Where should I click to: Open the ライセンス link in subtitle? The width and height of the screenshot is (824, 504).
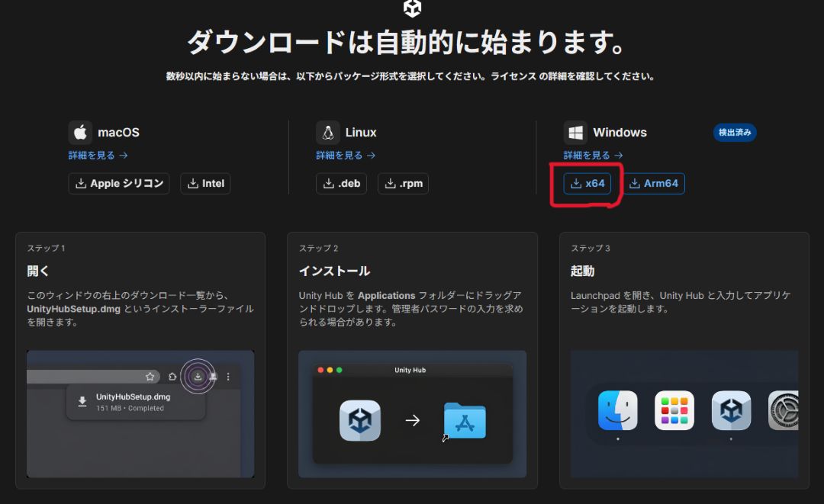pos(513,76)
